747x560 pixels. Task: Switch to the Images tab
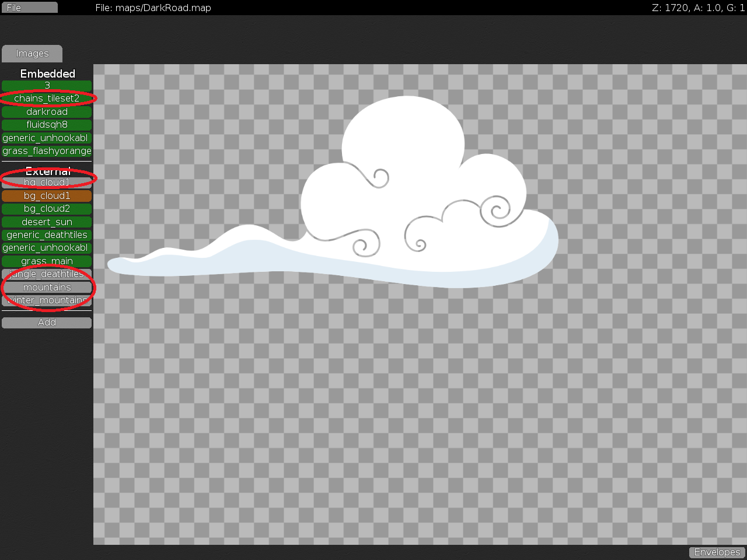[x=32, y=53]
